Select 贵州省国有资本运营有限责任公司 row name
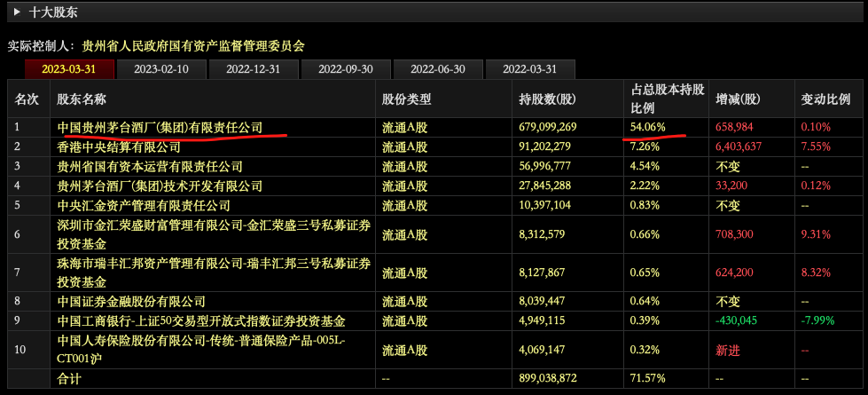This screenshot has width=868, height=395. tap(150, 166)
